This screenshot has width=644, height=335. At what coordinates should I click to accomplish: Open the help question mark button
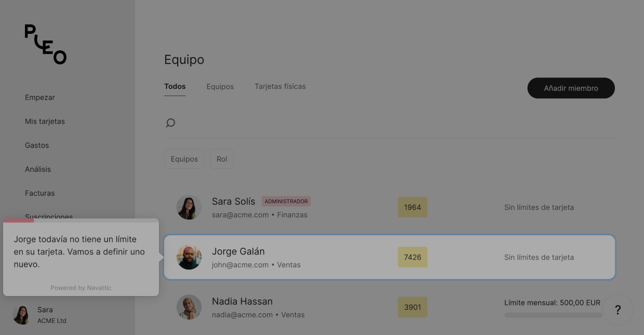point(618,310)
